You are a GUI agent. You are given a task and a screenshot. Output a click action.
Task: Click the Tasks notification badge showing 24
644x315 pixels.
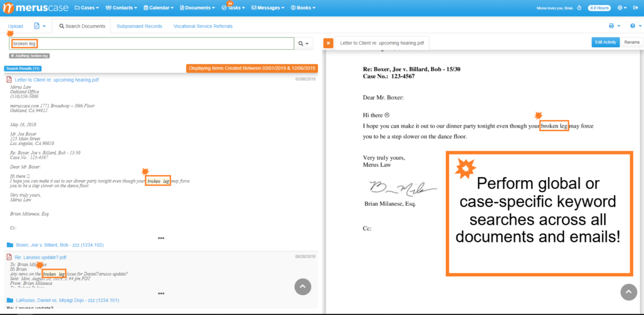[230, 3]
